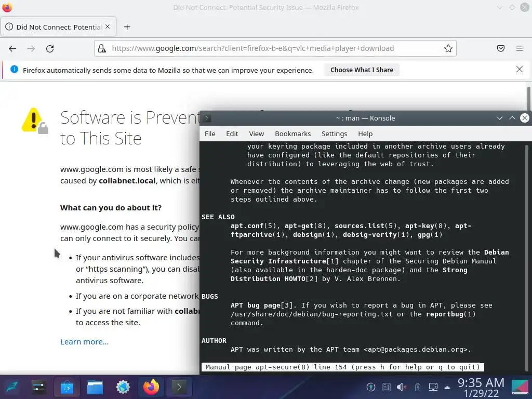
Task: Switch to Firefox via the taskbar
Action: click(x=151, y=387)
